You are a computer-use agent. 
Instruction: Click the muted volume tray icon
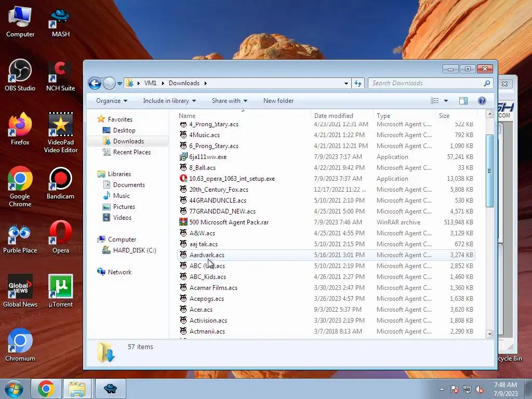(x=480, y=389)
